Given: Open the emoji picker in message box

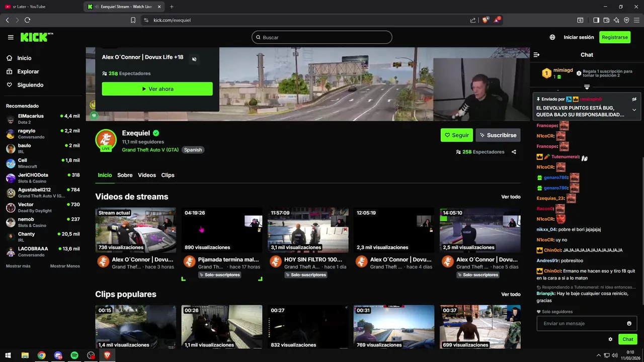Looking at the screenshot, I should click(629, 323).
